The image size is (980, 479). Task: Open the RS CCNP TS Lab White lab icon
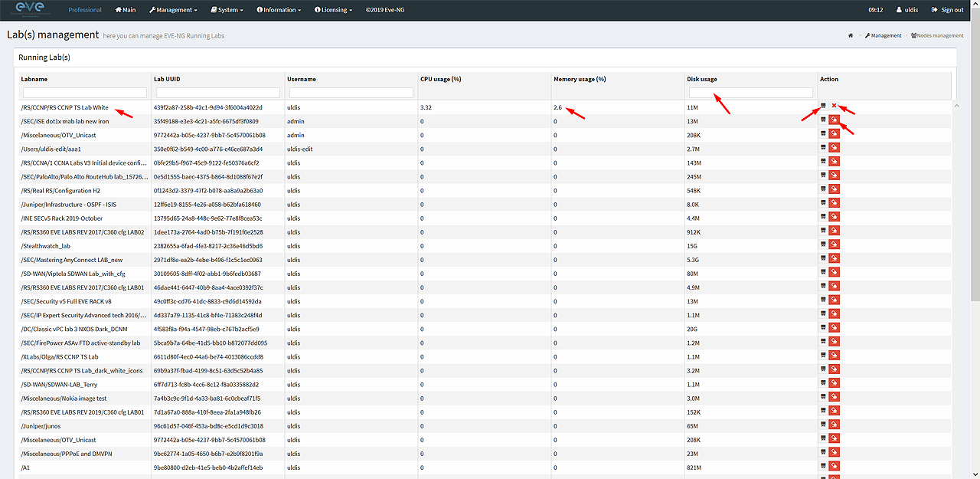point(823,106)
